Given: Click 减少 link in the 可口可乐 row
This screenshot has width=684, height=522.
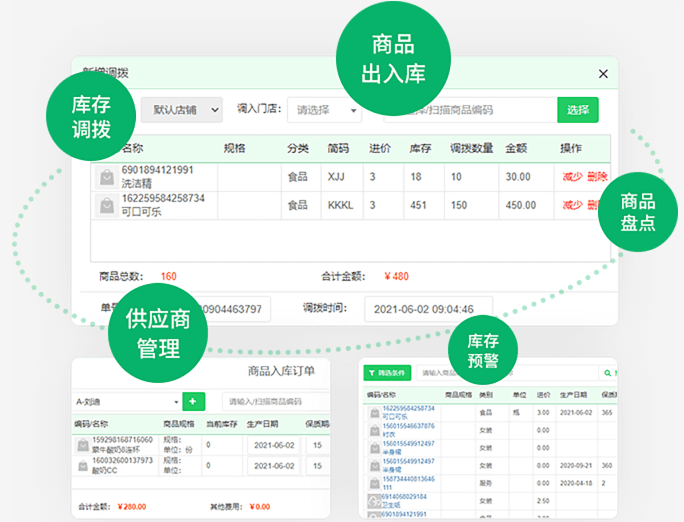Looking at the screenshot, I should click(x=571, y=205).
